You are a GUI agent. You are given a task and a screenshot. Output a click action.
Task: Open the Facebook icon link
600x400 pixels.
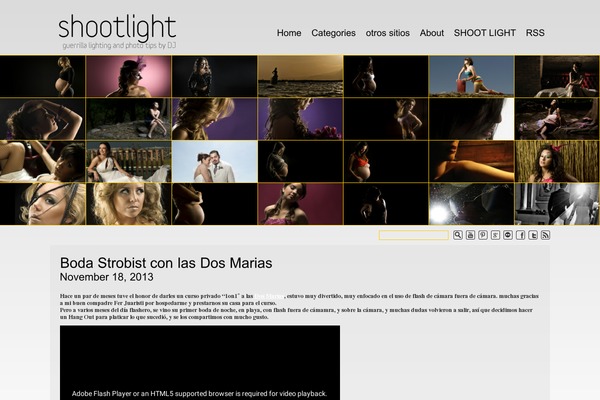pyautogui.click(x=520, y=235)
